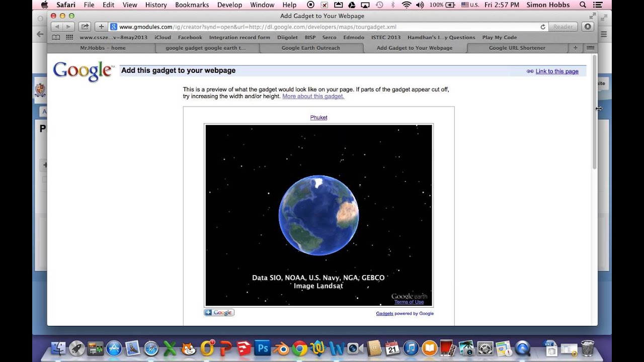
Task: Launch Blender from the dock
Action: (281, 348)
